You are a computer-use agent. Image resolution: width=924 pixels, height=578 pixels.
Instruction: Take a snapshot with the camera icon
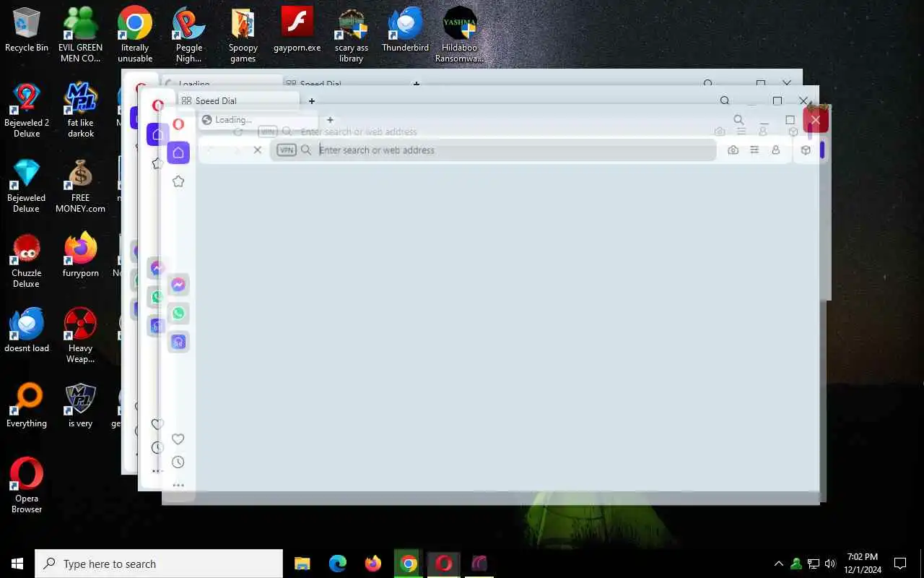pyautogui.click(x=733, y=150)
